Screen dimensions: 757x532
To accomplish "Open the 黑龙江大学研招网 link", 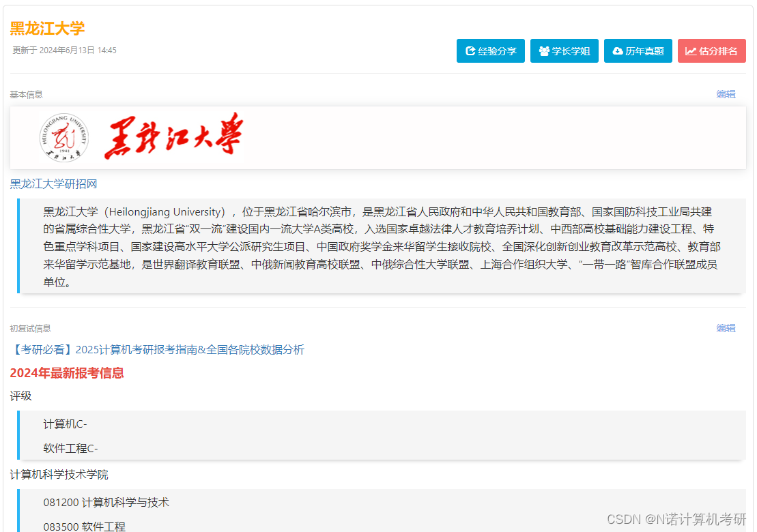I will click(x=54, y=183).
